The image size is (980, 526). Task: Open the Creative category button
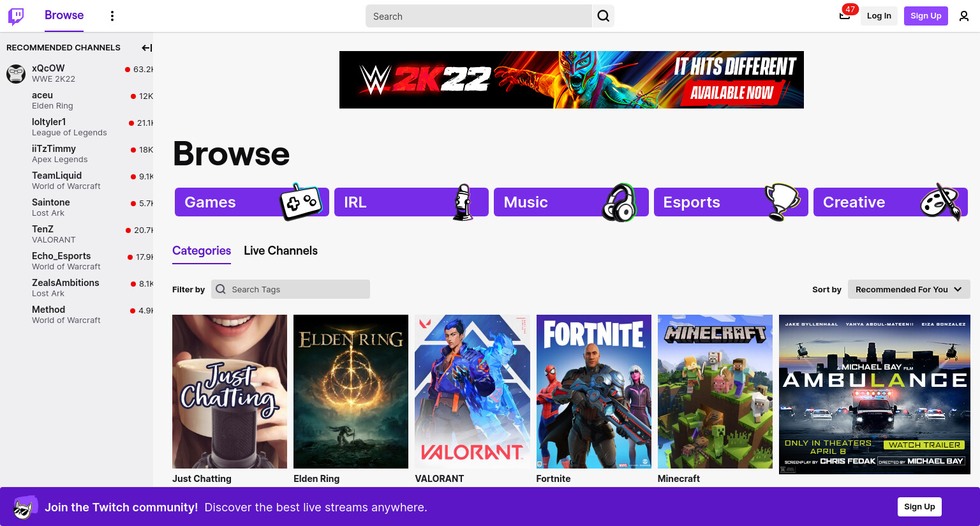click(891, 202)
